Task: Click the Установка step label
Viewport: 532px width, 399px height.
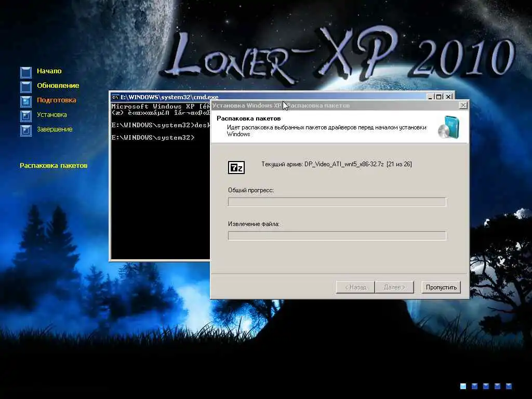Action: coord(51,115)
